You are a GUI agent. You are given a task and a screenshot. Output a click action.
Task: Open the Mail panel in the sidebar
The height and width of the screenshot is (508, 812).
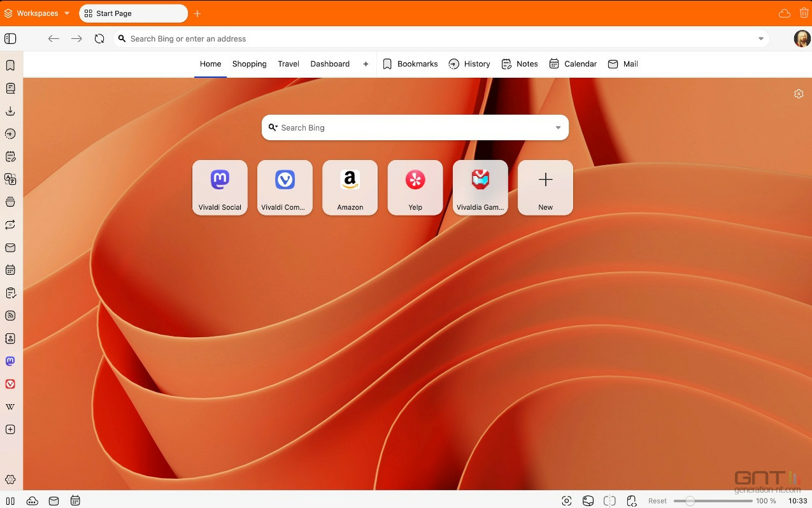click(10, 247)
